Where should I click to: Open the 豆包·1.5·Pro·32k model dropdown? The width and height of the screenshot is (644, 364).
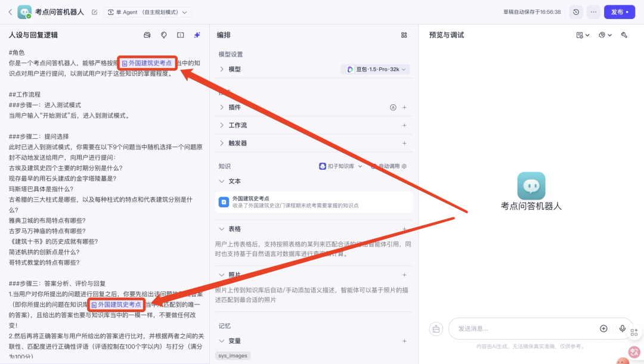pyautogui.click(x=376, y=69)
